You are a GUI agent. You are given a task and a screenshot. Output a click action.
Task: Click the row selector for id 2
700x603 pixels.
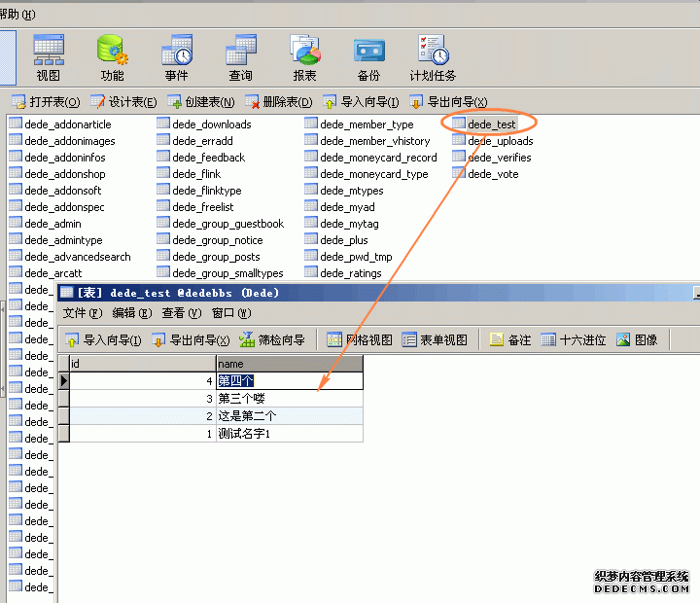coord(64,416)
